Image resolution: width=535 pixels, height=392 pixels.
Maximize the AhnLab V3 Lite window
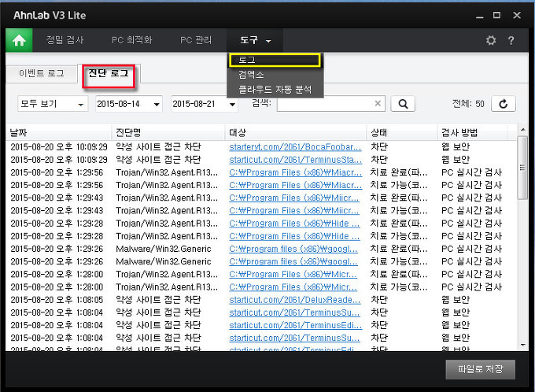tap(496, 16)
